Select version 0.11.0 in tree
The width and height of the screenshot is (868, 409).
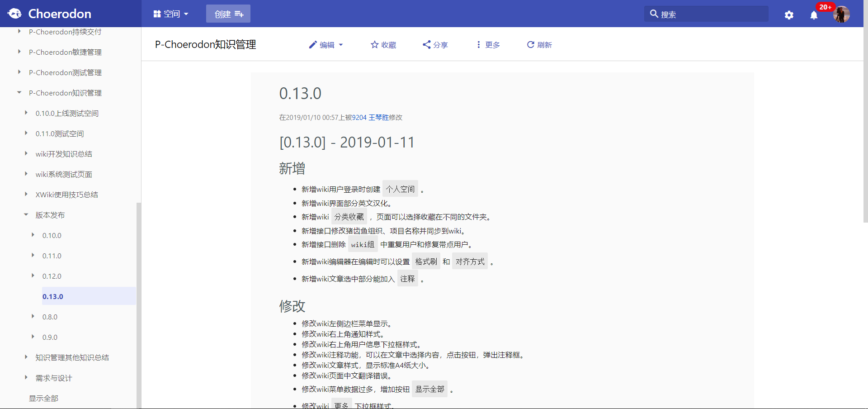[x=52, y=256]
